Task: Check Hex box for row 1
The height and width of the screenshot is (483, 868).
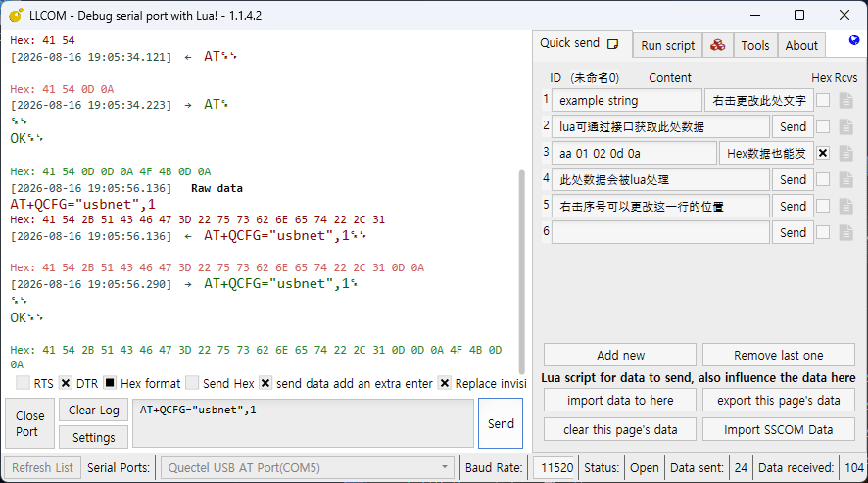Action: click(x=823, y=100)
